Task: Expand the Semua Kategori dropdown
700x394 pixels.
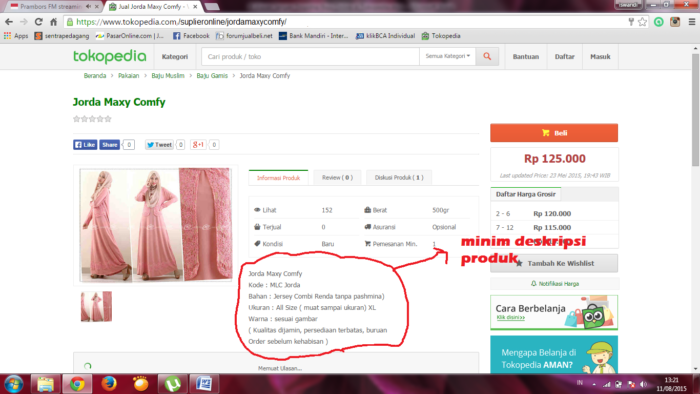Action: pyautogui.click(x=447, y=56)
